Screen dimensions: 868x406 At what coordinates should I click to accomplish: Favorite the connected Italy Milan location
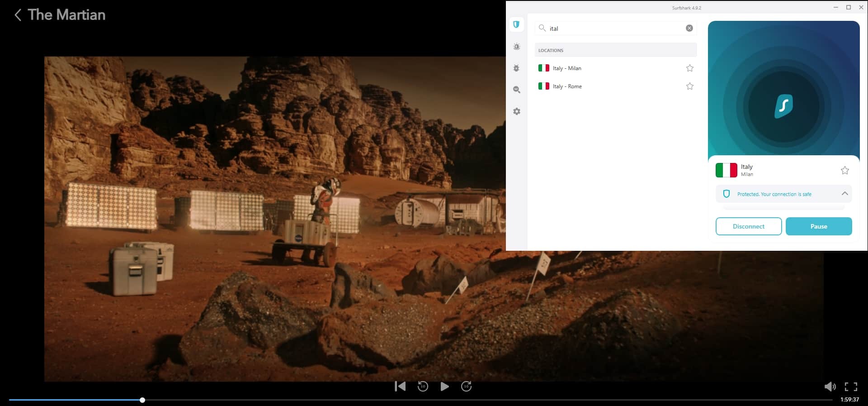[844, 170]
